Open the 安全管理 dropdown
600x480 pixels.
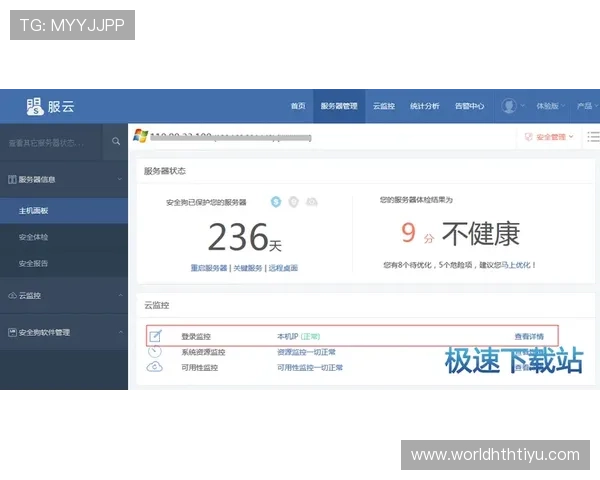coord(554,137)
